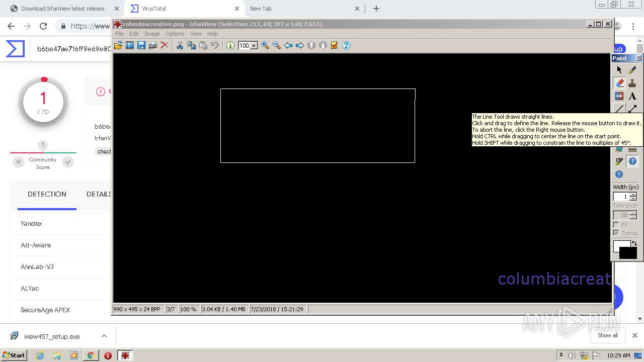Switch to the New Tab browser tab
This screenshot has height=362, width=644.
[305, 9]
